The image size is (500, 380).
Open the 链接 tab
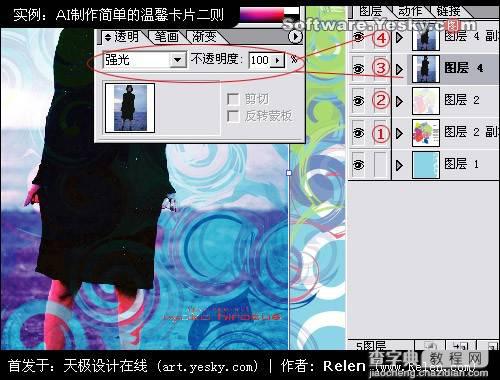coord(448,12)
